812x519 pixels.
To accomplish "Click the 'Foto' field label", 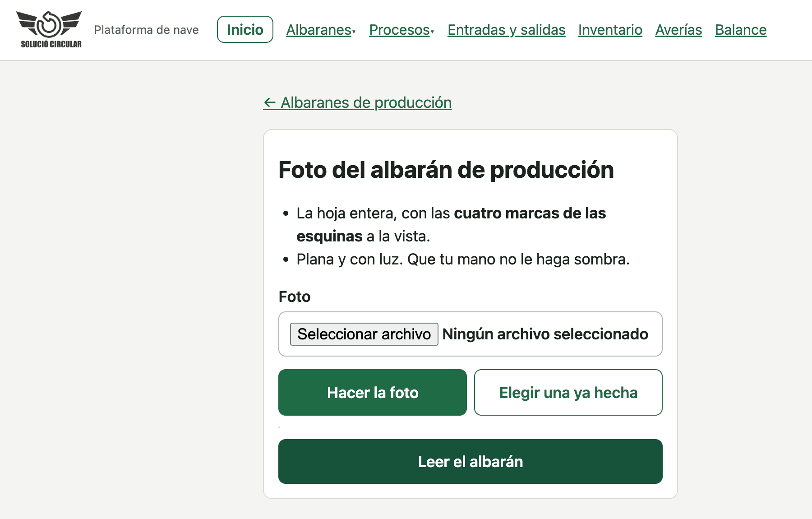I will point(295,297).
